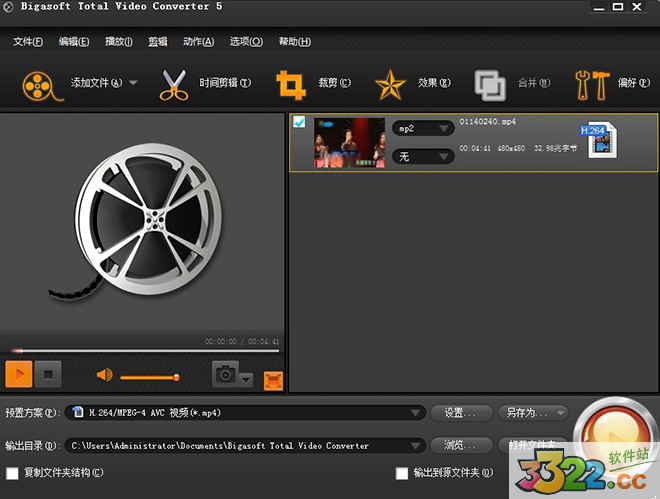The width and height of the screenshot is (660, 499).
Task: Click the 裁剪(C) label
Action: 334,82
